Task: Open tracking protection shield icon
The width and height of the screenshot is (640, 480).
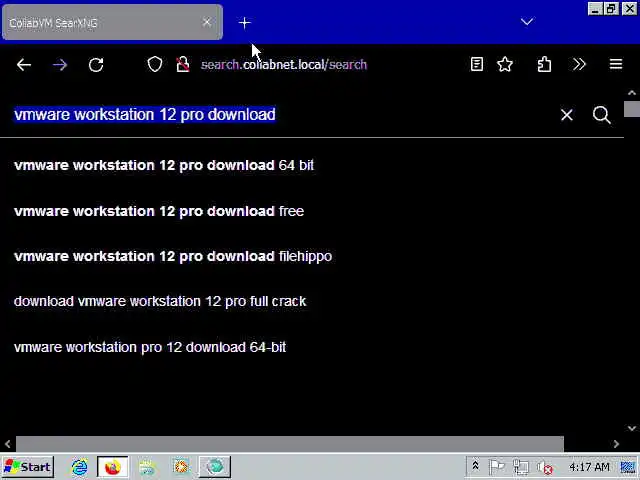Action: coord(155,64)
